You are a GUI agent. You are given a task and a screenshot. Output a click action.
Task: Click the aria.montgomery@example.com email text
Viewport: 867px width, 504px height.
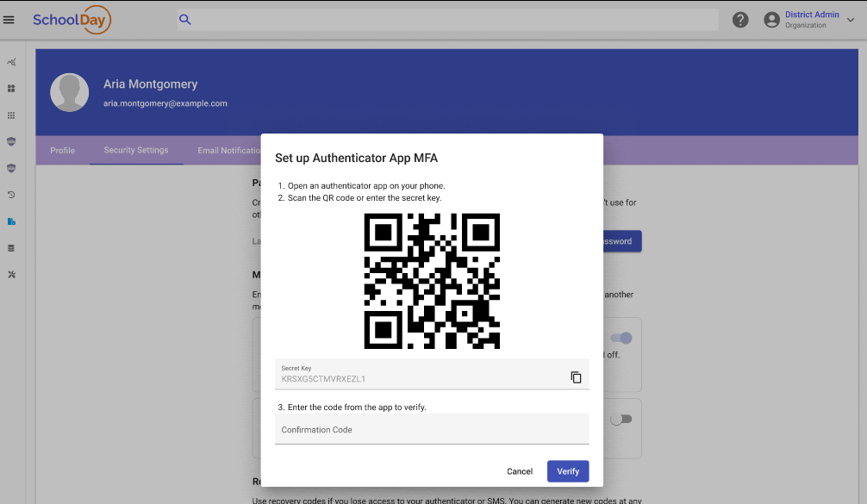click(x=165, y=103)
